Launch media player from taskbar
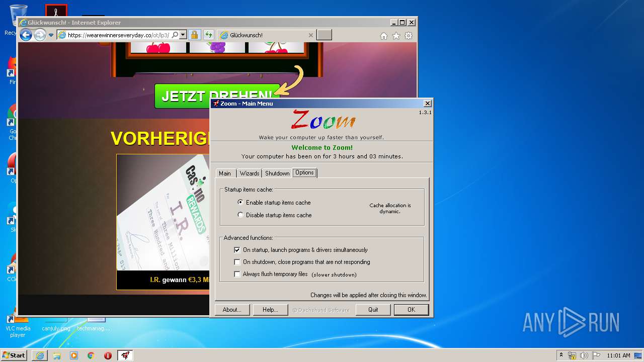The height and width of the screenshot is (362, 644). 74,355
